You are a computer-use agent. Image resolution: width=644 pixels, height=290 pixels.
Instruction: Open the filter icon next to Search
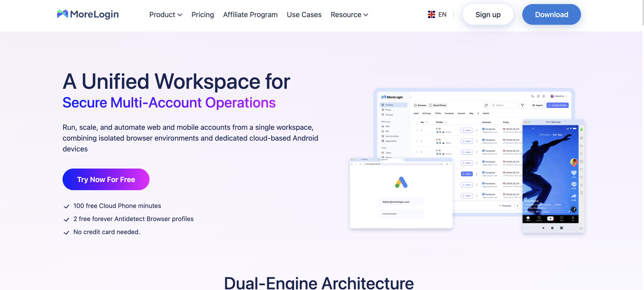523,105
